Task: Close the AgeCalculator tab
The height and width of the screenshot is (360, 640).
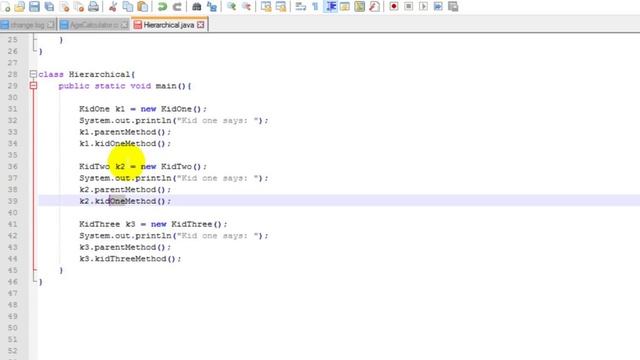Action: point(124,25)
